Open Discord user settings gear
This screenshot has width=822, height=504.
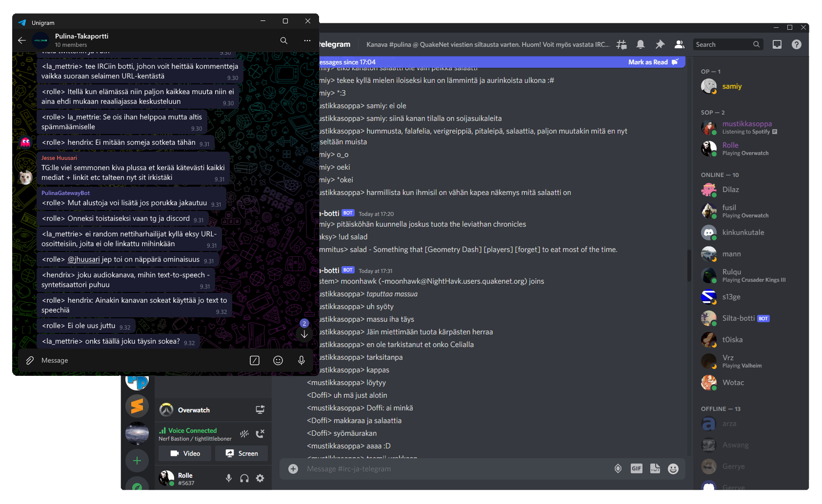(260, 479)
